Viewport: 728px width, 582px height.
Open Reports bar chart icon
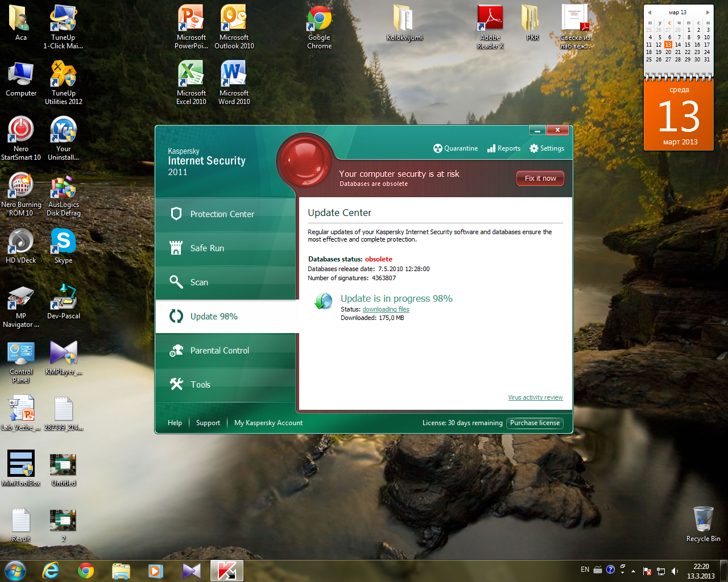pyautogui.click(x=491, y=148)
